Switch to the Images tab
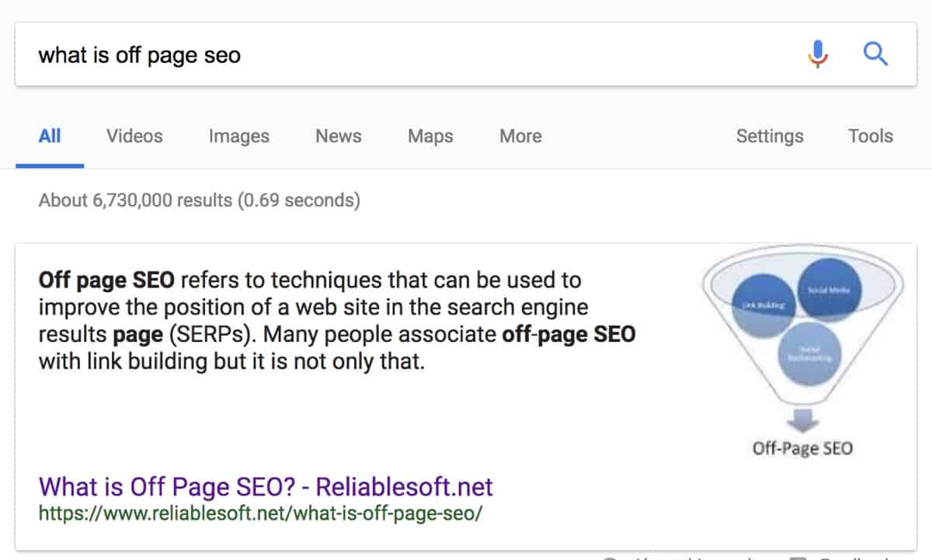 (238, 137)
